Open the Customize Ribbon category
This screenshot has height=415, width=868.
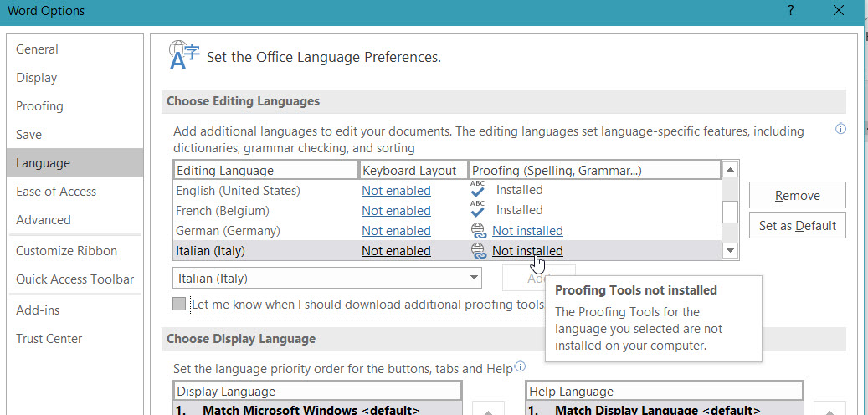coord(74,251)
